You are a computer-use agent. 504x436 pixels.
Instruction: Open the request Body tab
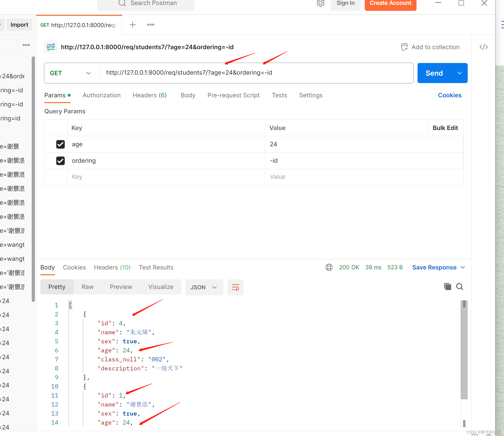click(188, 95)
